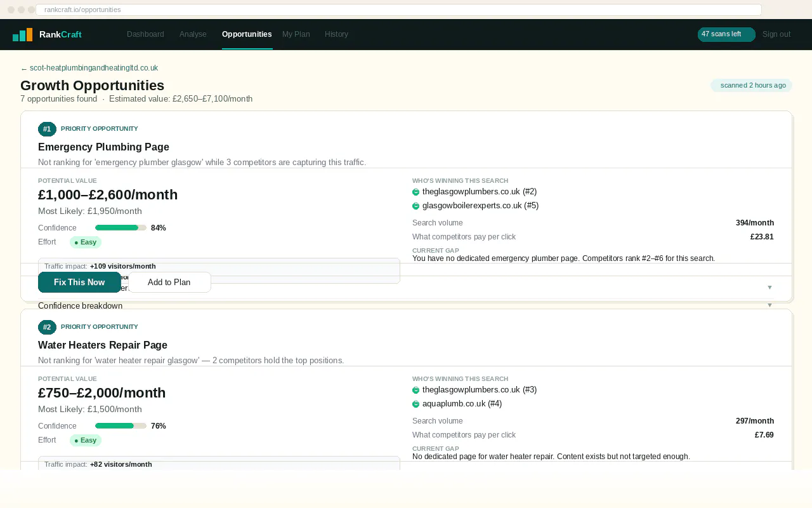Click the scanned 2 hours ago badge
Screen dimensions: 812x508
click(752, 85)
